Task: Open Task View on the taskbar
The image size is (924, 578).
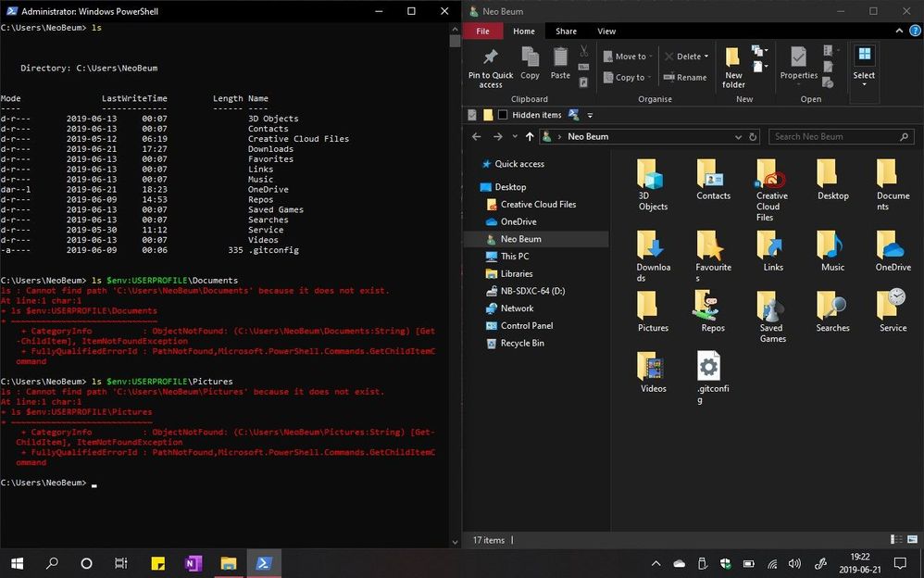Action: 120,563
